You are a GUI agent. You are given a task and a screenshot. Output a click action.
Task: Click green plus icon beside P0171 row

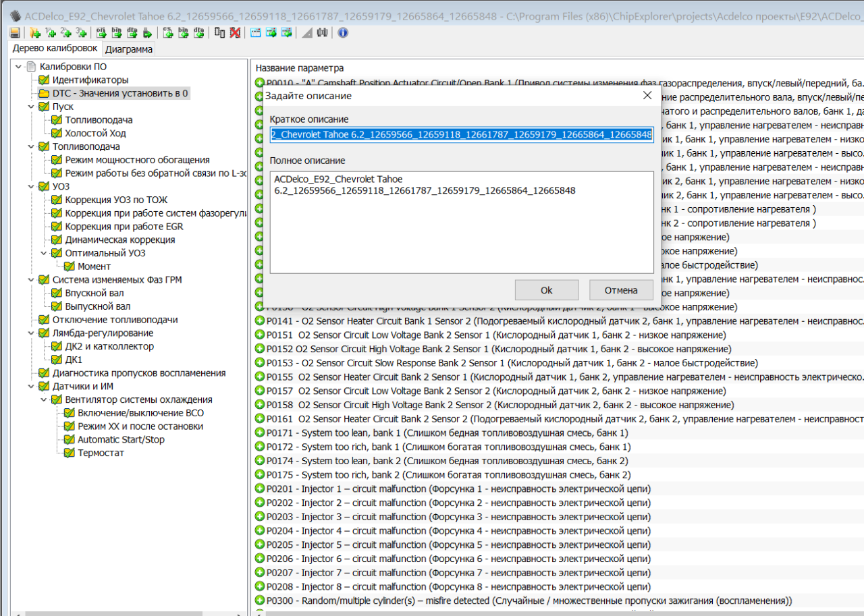pyautogui.click(x=260, y=432)
